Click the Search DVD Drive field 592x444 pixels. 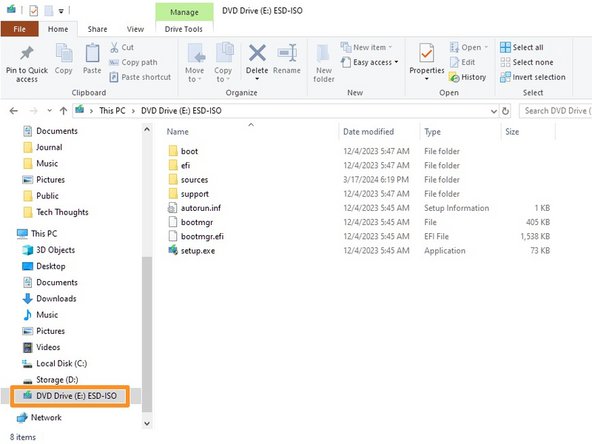coord(555,111)
